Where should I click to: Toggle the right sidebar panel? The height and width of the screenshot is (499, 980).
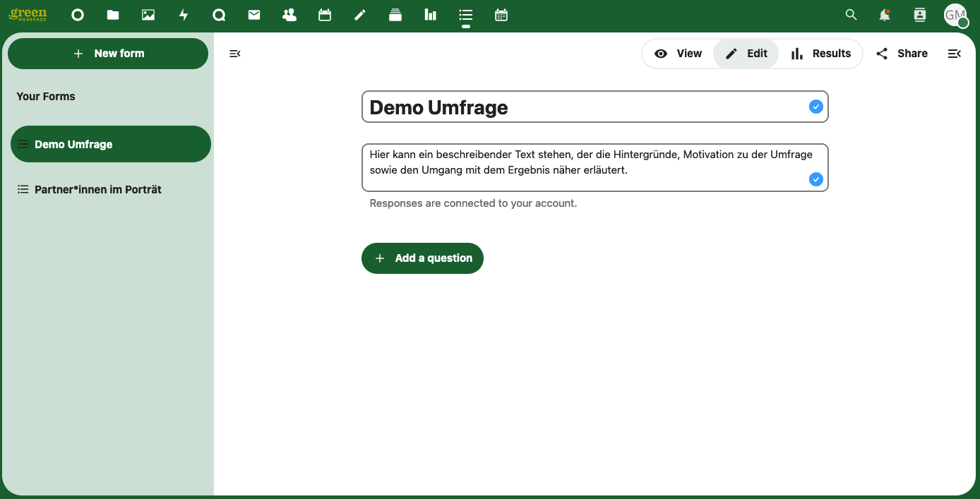pos(954,54)
